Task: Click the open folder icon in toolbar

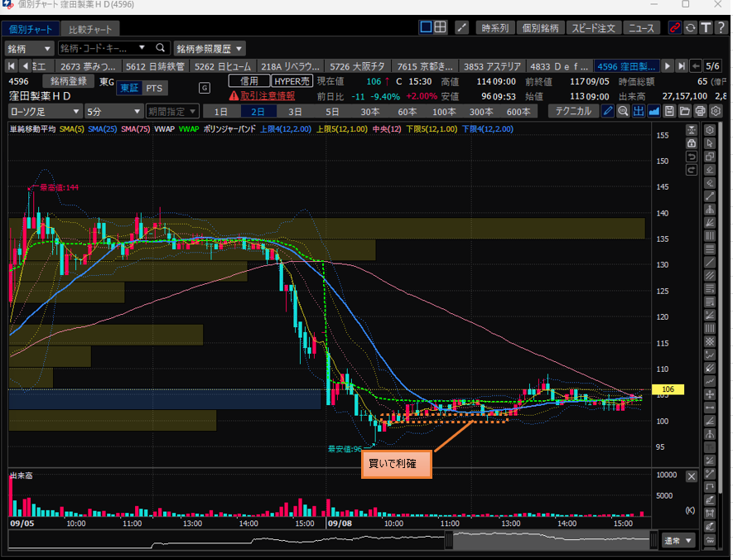Action: 685,111
